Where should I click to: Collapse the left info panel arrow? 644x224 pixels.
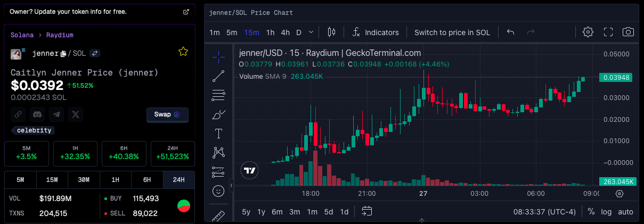point(231,185)
